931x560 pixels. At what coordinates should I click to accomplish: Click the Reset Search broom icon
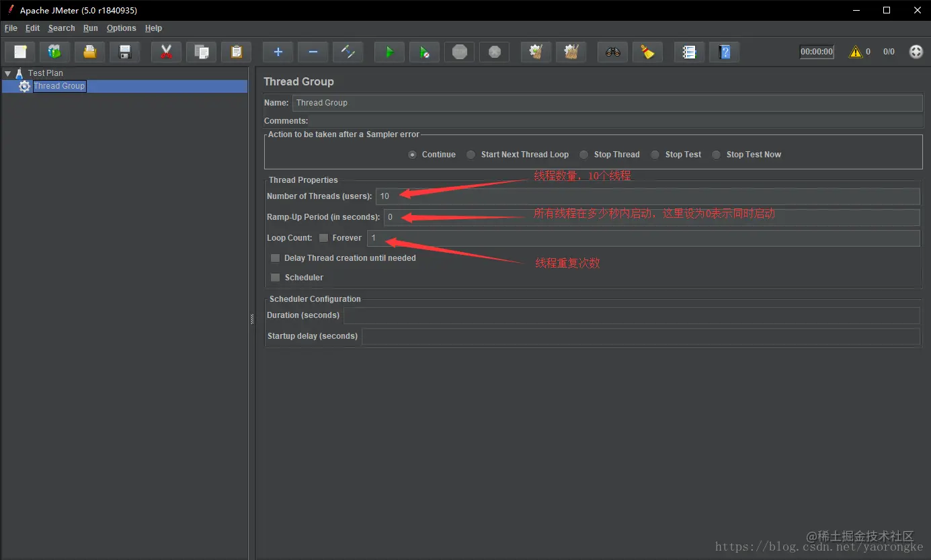[648, 52]
